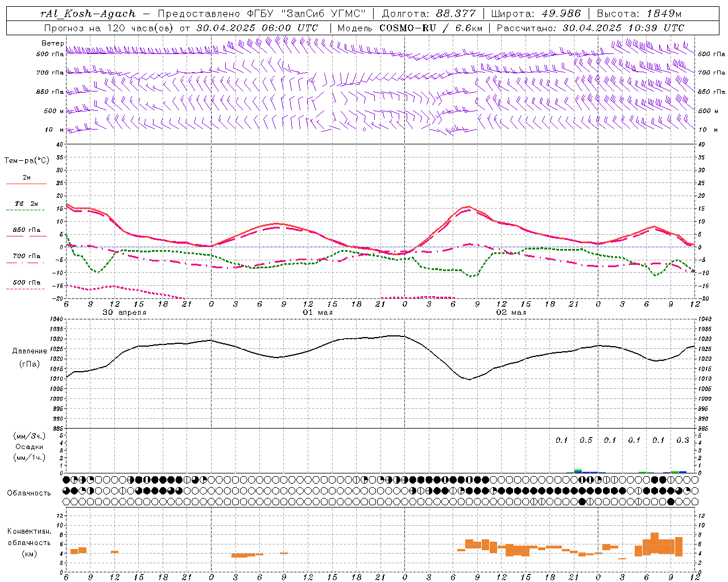Click the '(гПа)' unit under Давление
This screenshot has width=728, height=582.
[29, 364]
